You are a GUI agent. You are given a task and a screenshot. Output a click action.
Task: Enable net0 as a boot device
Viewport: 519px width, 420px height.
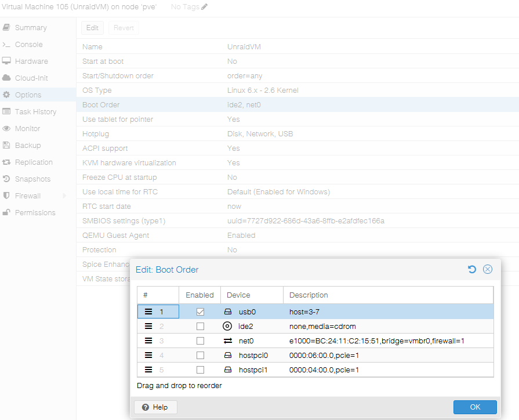click(x=200, y=341)
